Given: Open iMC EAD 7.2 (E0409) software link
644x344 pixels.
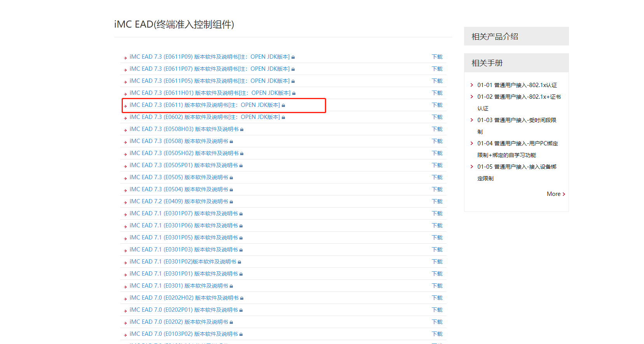Looking at the screenshot, I should point(179,201).
